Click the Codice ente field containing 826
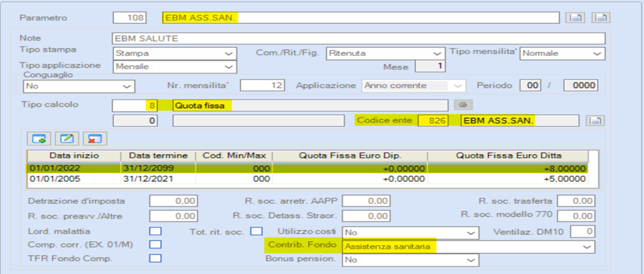The height and width of the screenshot is (274, 644). click(x=433, y=121)
